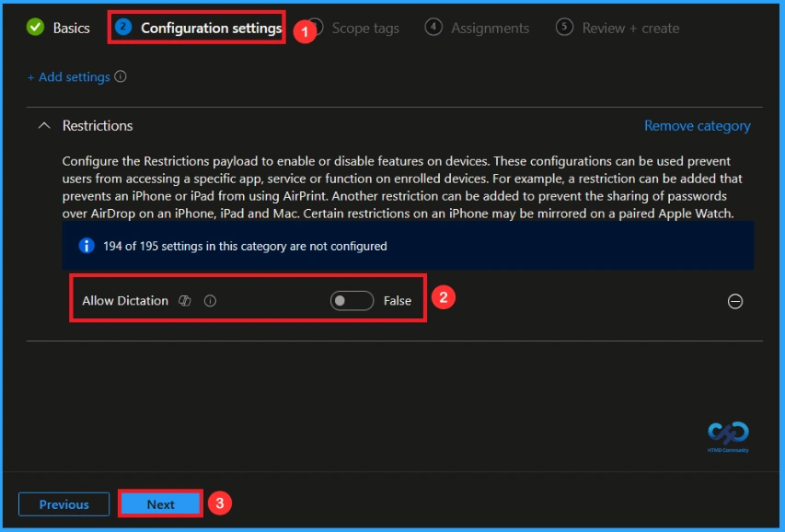The width and height of the screenshot is (785, 532).
Task: Open the info tooltip next to Allow Dictation
Action: point(210,301)
